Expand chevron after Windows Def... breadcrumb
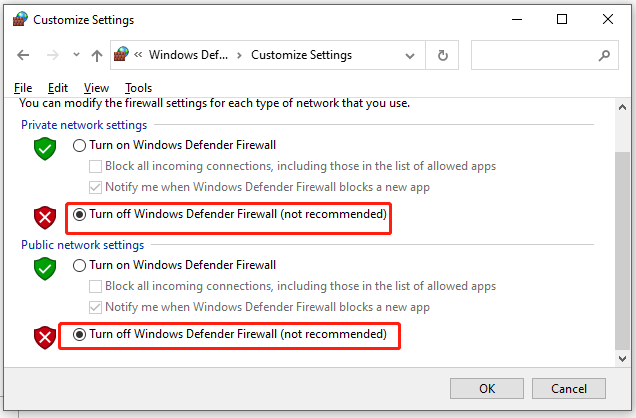 pos(239,55)
